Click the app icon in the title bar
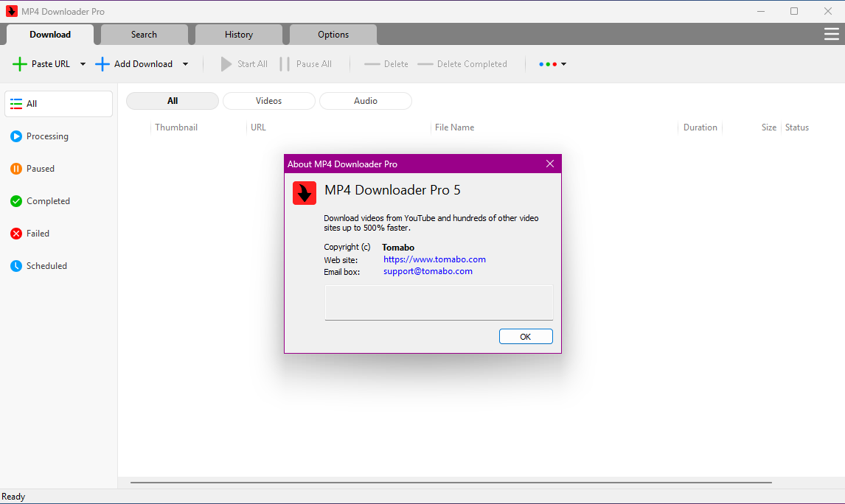 tap(11, 11)
